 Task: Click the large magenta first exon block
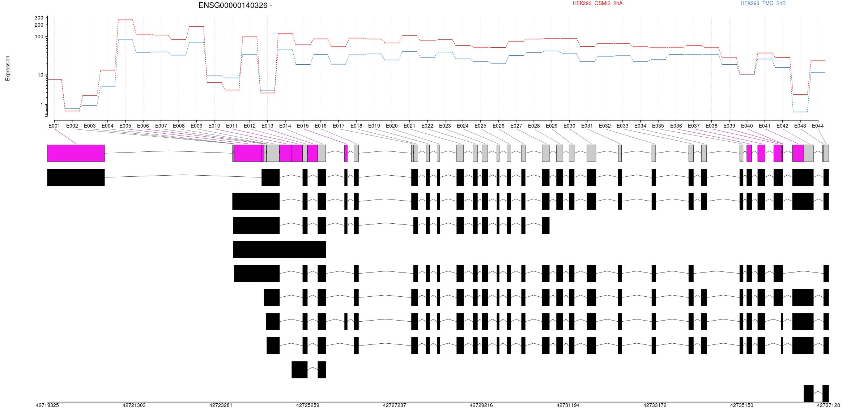click(x=76, y=153)
